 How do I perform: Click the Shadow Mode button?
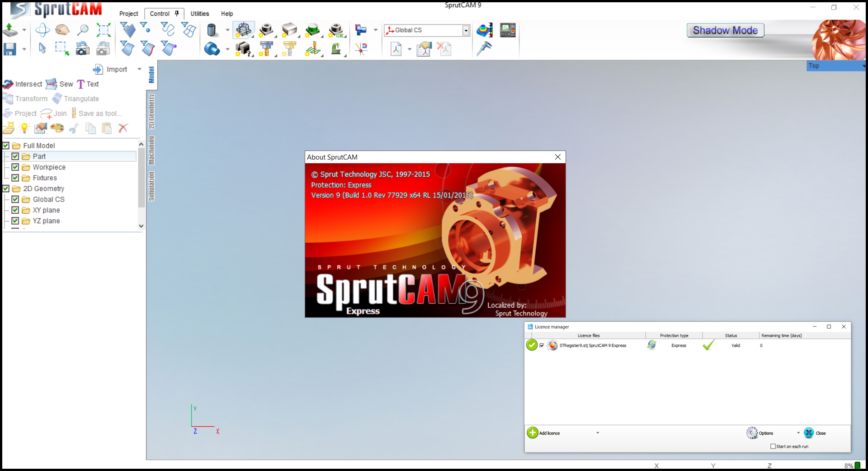[x=725, y=30]
